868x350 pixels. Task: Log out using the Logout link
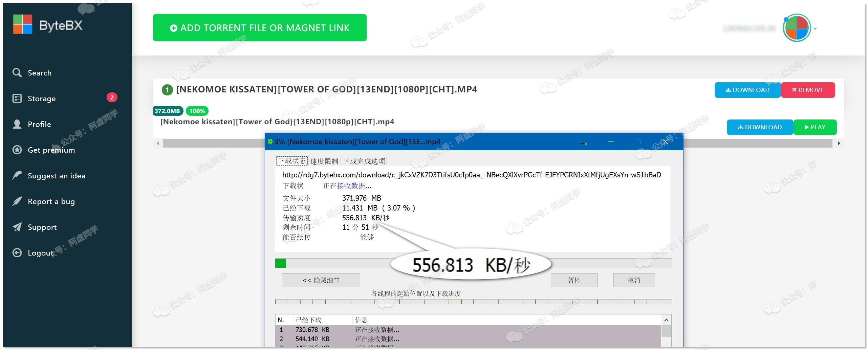point(40,253)
